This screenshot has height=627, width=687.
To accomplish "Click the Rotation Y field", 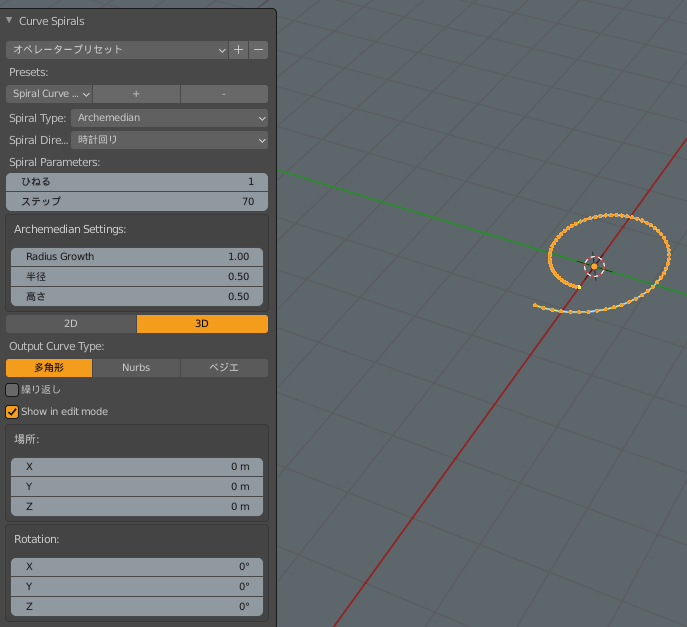I will [x=137, y=586].
